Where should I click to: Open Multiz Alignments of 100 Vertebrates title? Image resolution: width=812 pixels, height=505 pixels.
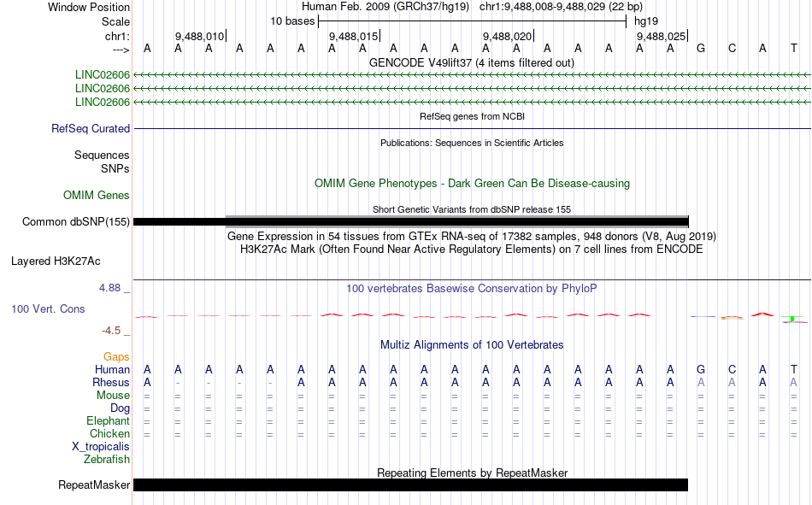(x=472, y=345)
